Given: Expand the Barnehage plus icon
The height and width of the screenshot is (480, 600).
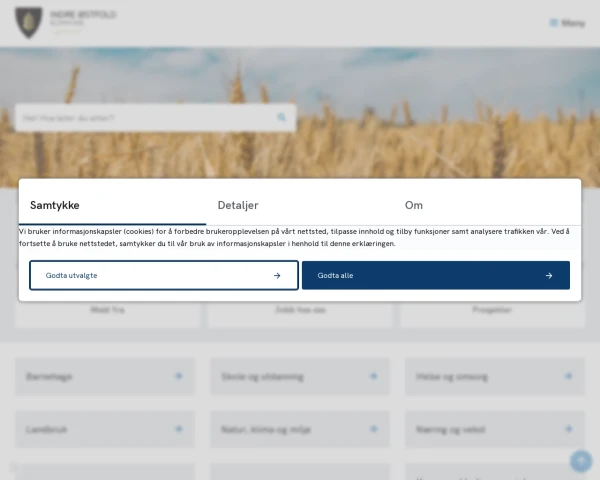Looking at the screenshot, I should 179,377.
